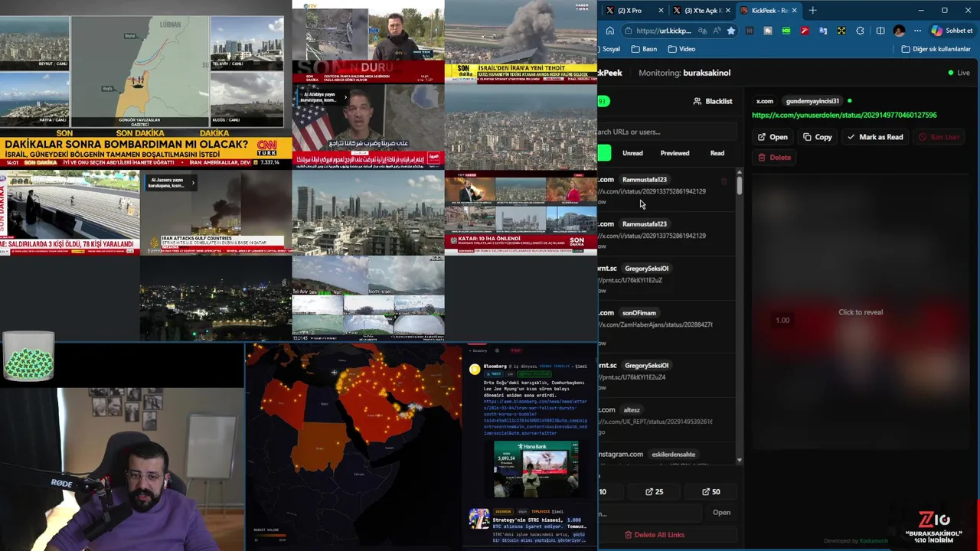
Task: Click the Open button beside the count field
Action: pyautogui.click(x=721, y=512)
